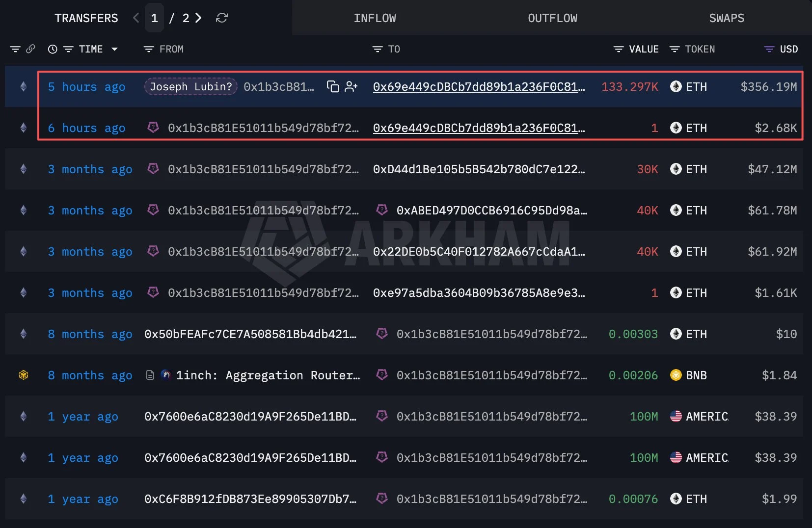Click the refresh transfers icon

tap(222, 18)
